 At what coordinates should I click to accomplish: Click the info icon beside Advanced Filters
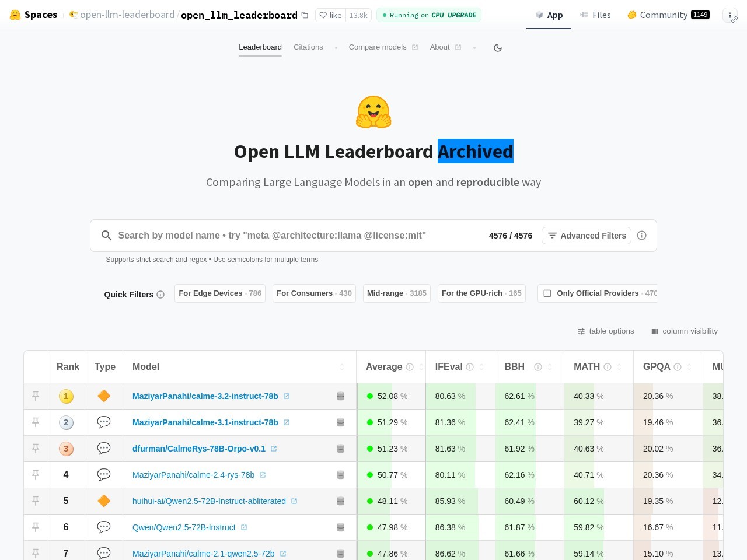[641, 236]
